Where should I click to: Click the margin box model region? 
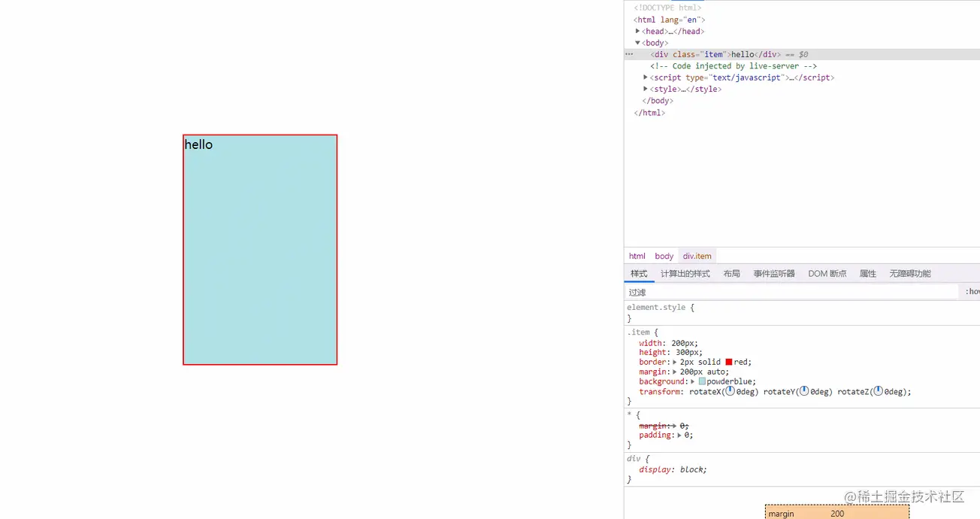(837, 513)
